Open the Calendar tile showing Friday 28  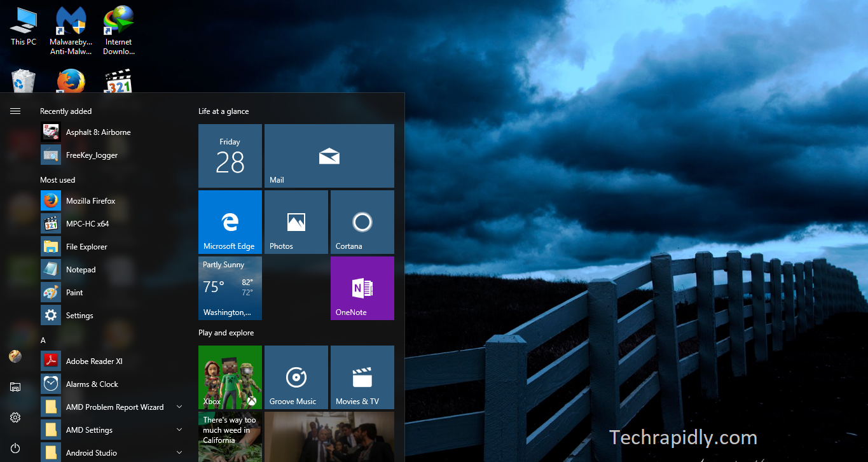(230, 156)
